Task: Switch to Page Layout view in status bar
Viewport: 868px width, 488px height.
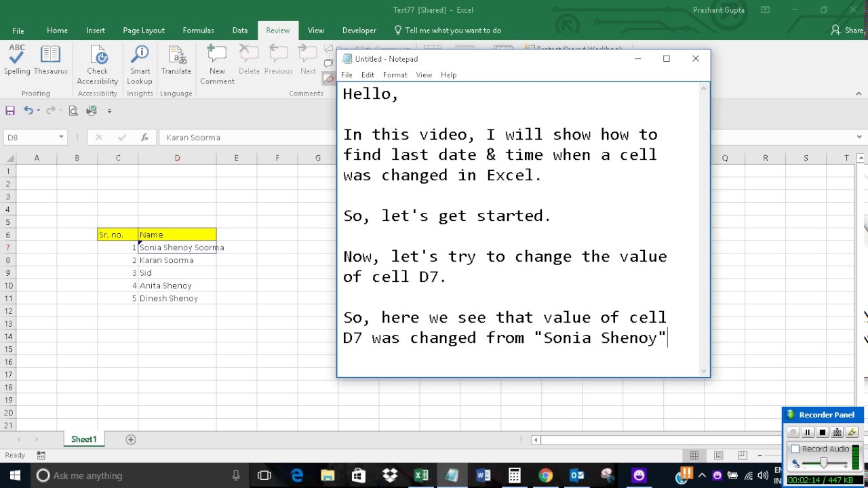Action: 718,455
